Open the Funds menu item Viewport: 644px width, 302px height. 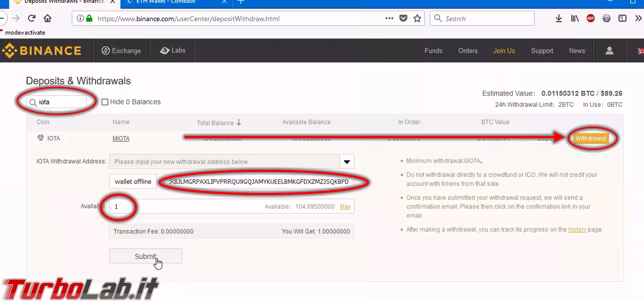point(433,51)
